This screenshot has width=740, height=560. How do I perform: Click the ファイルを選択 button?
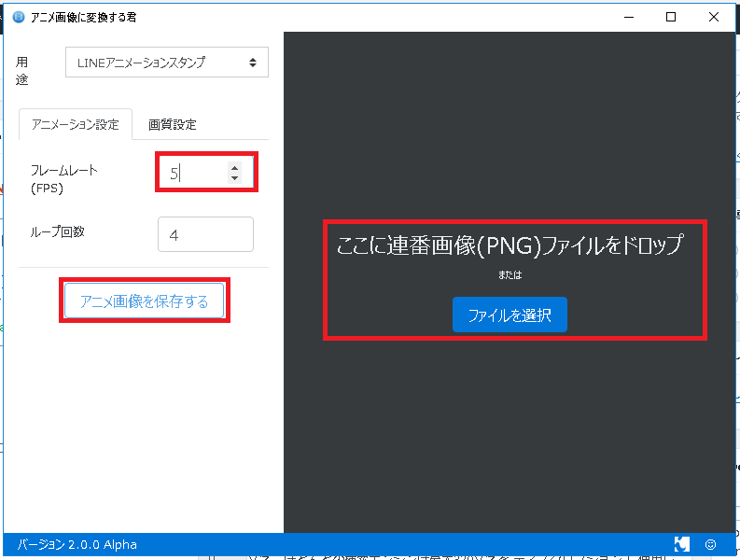[510, 315]
